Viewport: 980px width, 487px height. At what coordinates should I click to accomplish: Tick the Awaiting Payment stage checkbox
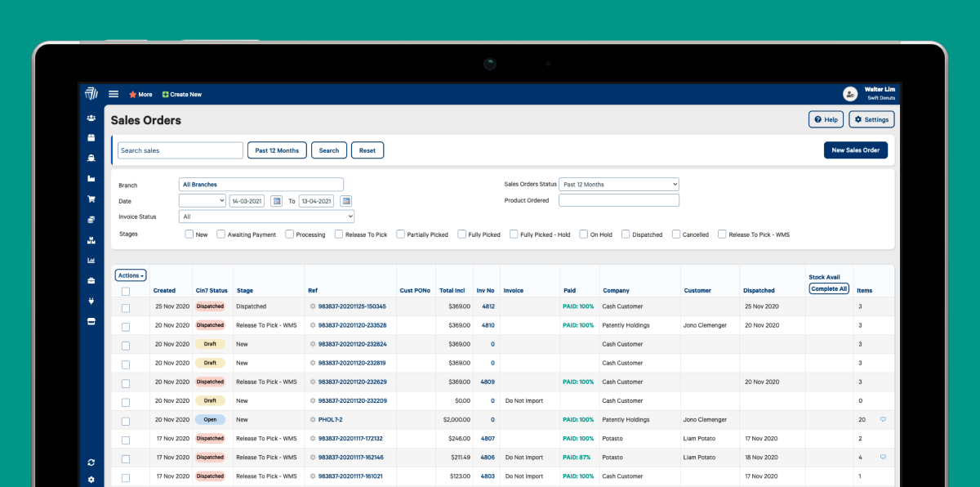coord(221,234)
